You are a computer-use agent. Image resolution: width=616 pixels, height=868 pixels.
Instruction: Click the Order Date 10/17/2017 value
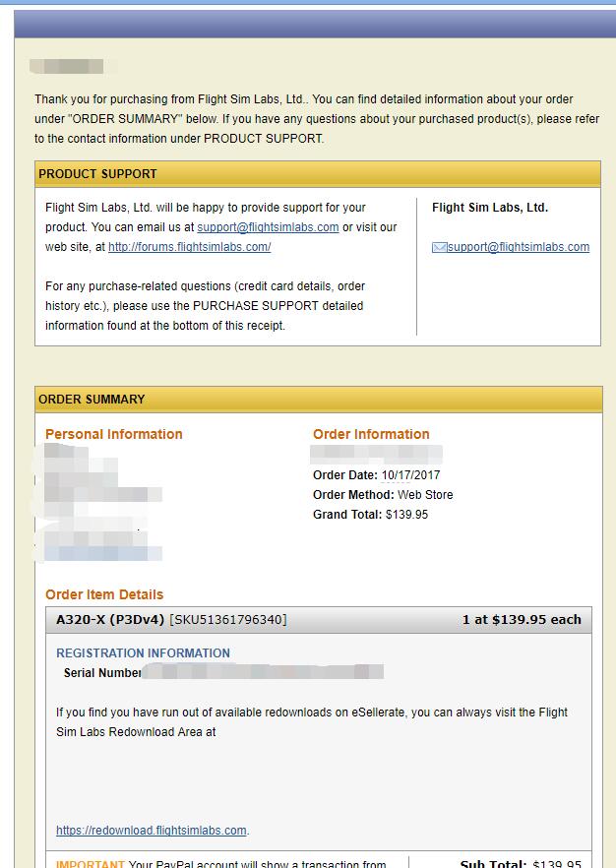coord(409,475)
